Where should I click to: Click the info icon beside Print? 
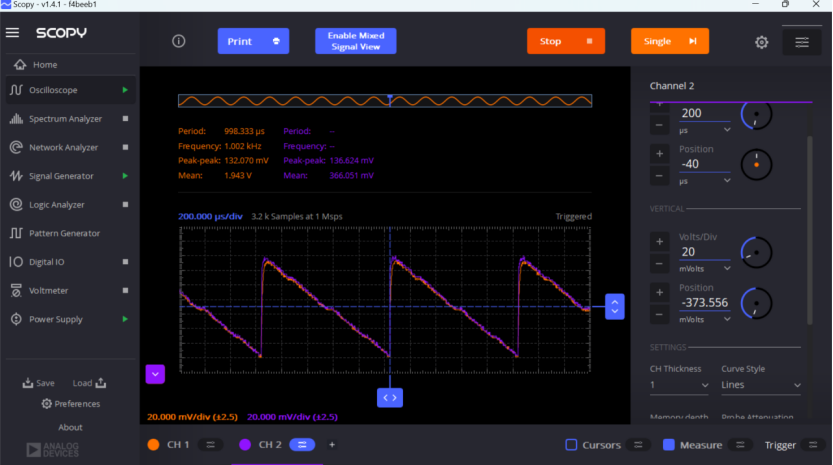click(178, 41)
